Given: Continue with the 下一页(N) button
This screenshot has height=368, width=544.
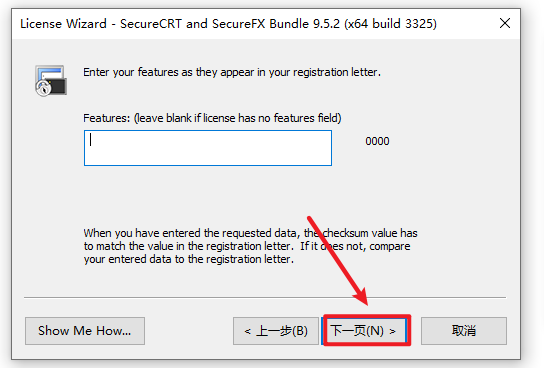Looking at the screenshot, I should 364,331.
